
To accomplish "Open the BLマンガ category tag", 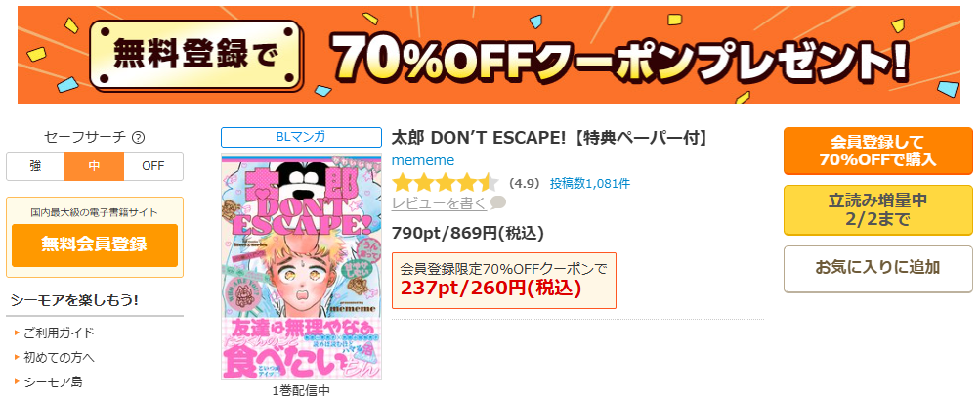I will click(x=301, y=137).
